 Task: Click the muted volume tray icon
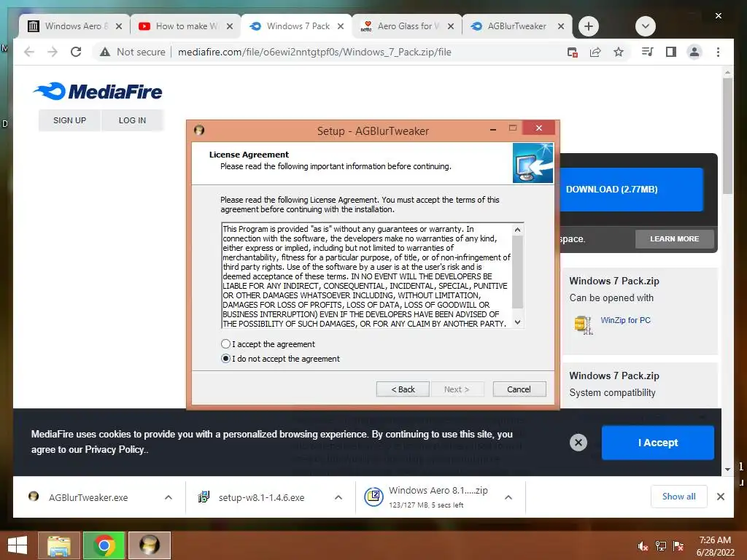coord(643,546)
